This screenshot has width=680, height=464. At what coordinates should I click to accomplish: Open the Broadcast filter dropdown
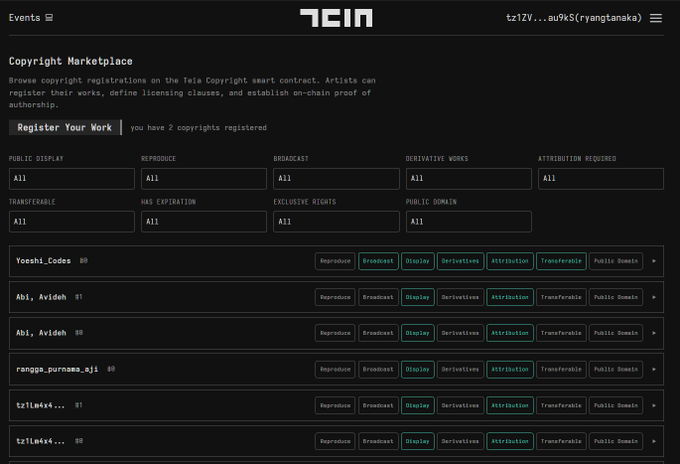[336, 179]
